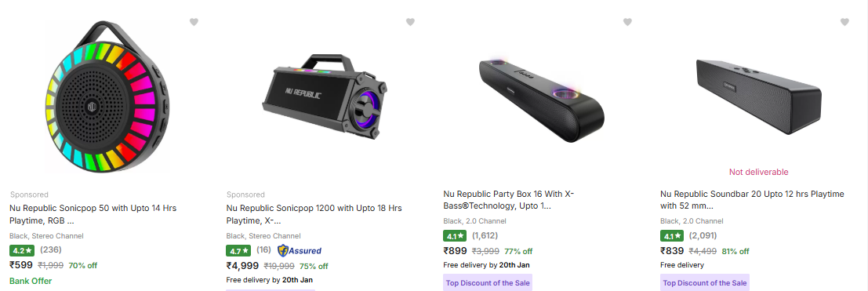
Task: Open Nu Republic Soundbar 20 title link
Action: pos(752,199)
